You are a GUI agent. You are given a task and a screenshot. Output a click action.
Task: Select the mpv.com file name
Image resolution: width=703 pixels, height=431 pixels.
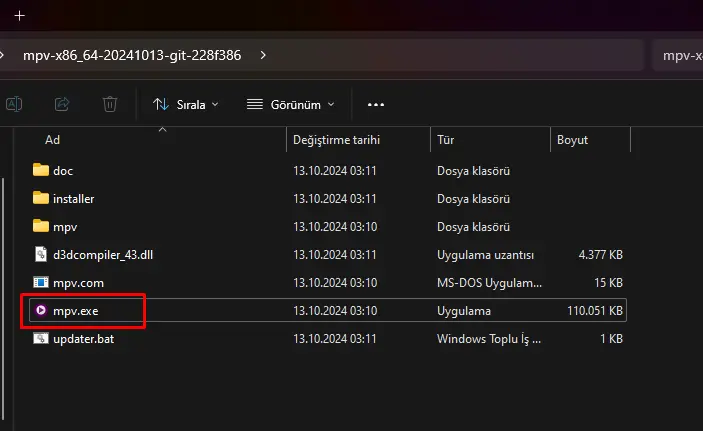(78, 283)
